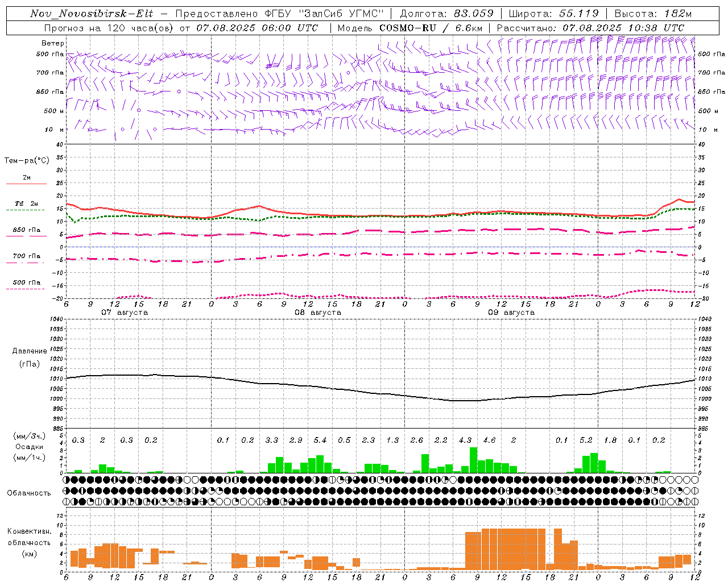Select the "Широта: 55.119" header field
Viewport: 728px width, 582px height.
tap(554, 14)
